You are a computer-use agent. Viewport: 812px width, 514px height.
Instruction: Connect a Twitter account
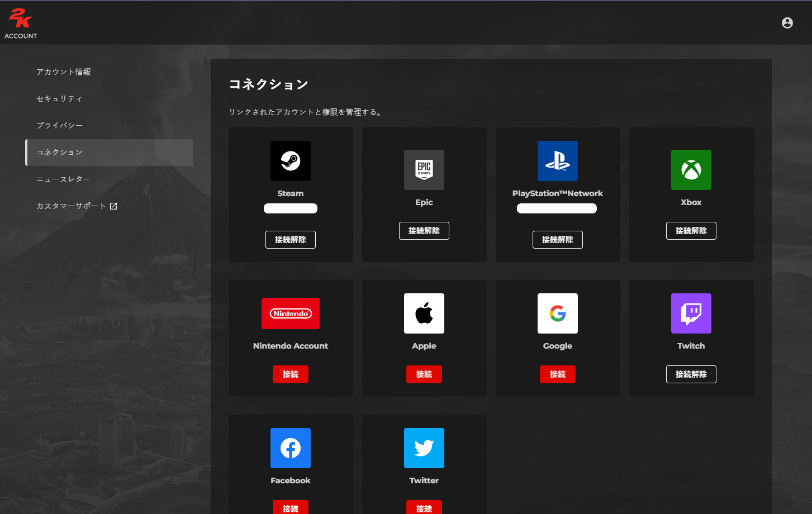tap(424, 507)
